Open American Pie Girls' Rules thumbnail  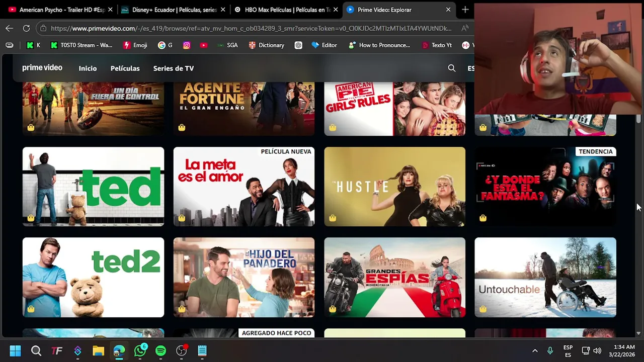(395, 109)
